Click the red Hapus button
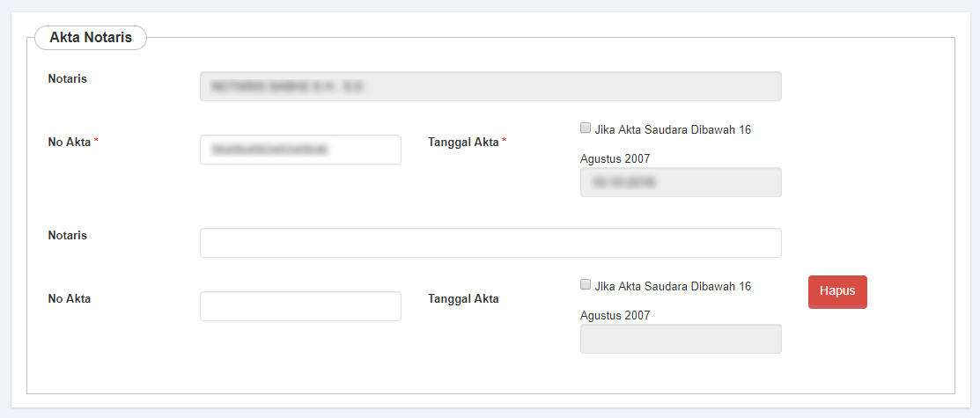 point(837,291)
